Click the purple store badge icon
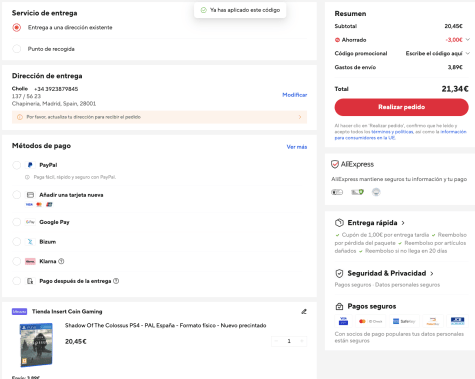This screenshot has height=379, width=475. tap(19, 312)
